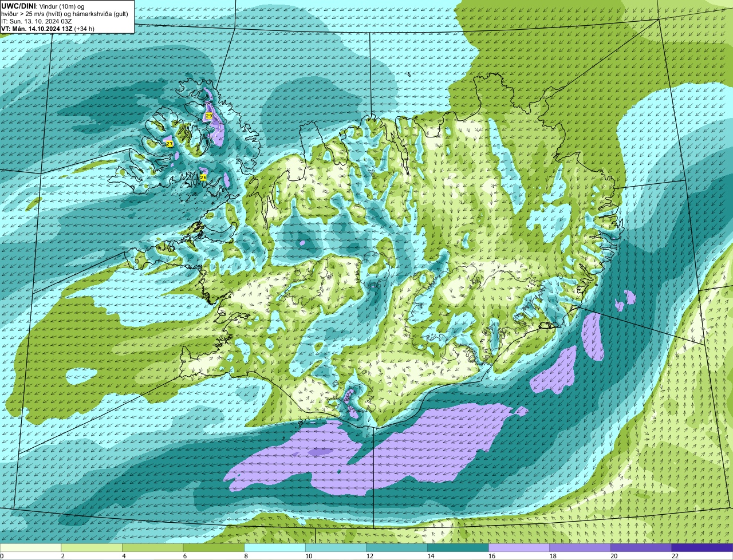The width and height of the screenshot is (733, 560).
Task: Click the scale label '14'
Action: coord(431,556)
